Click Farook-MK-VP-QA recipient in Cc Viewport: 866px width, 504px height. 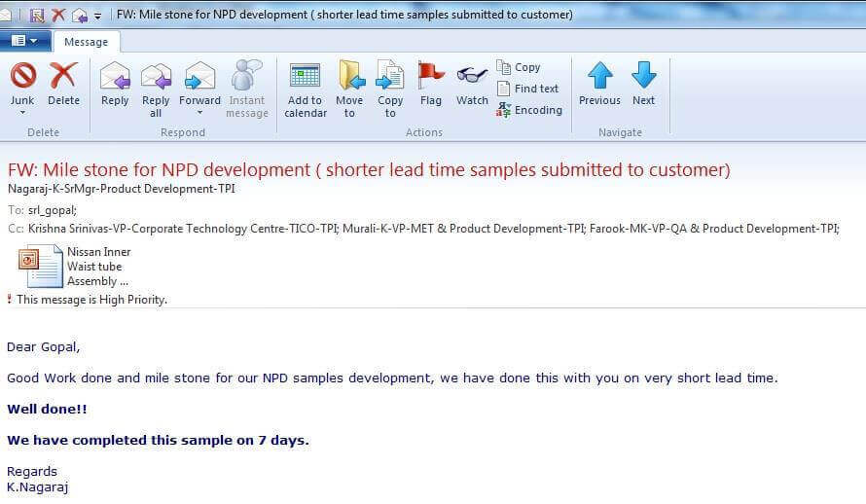[714, 229]
